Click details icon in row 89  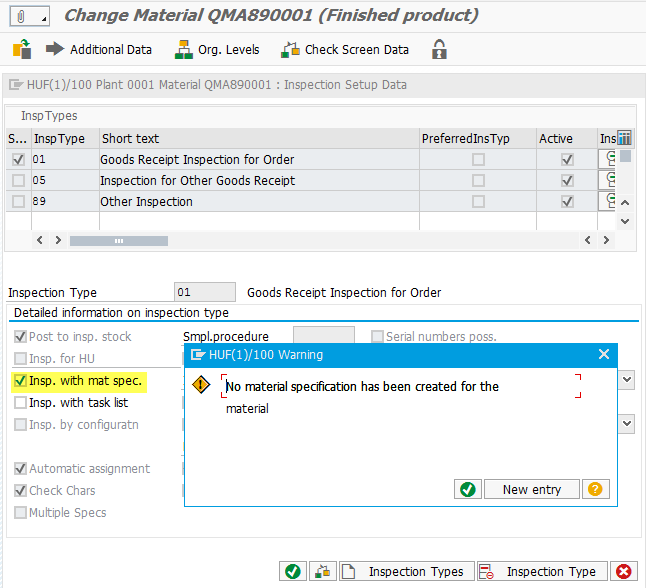tap(607, 201)
